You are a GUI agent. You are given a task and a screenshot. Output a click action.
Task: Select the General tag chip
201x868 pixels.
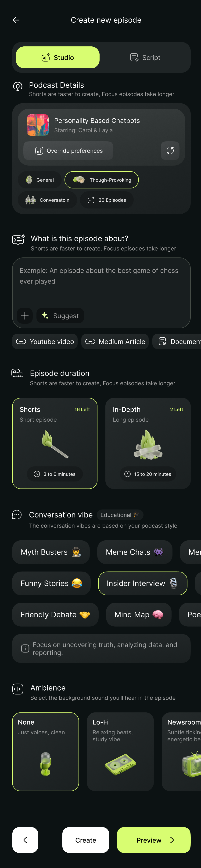[x=39, y=180]
